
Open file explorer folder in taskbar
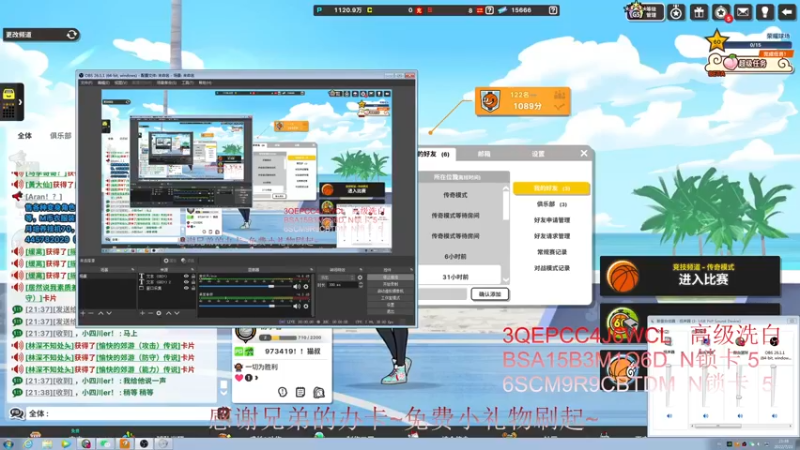click(x=46, y=443)
